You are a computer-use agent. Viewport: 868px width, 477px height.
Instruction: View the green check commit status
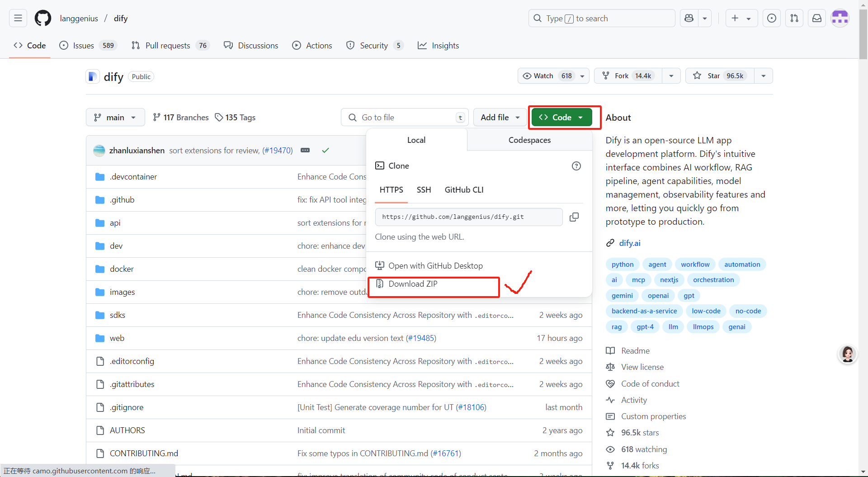(325, 150)
